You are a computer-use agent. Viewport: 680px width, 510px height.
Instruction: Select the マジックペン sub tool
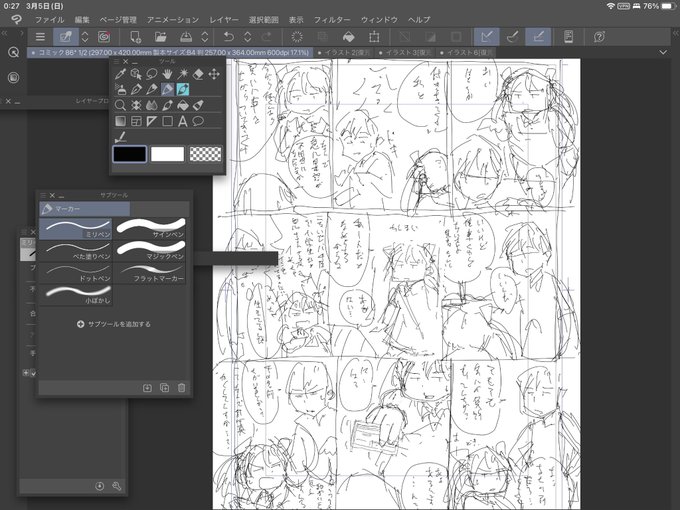(x=150, y=251)
